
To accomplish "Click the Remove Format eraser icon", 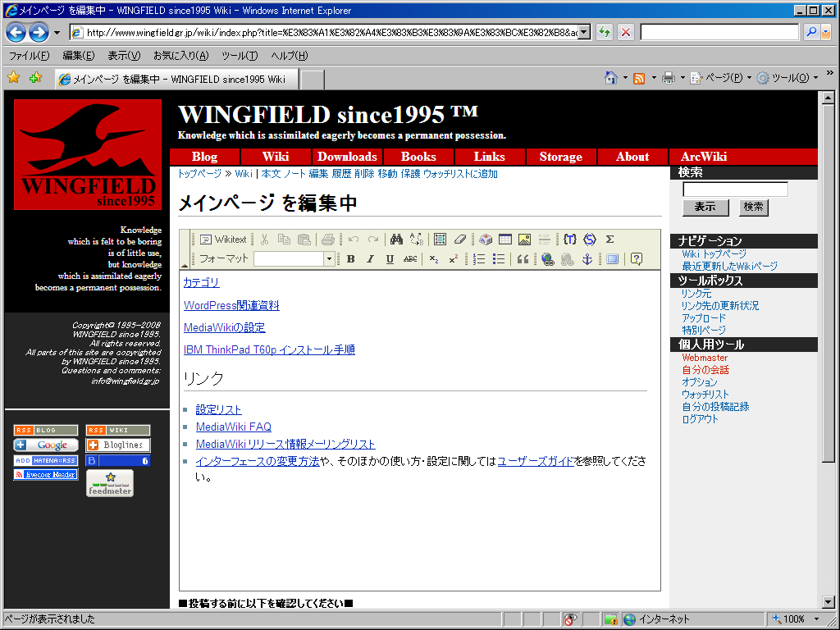I will pyautogui.click(x=459, y=240).
